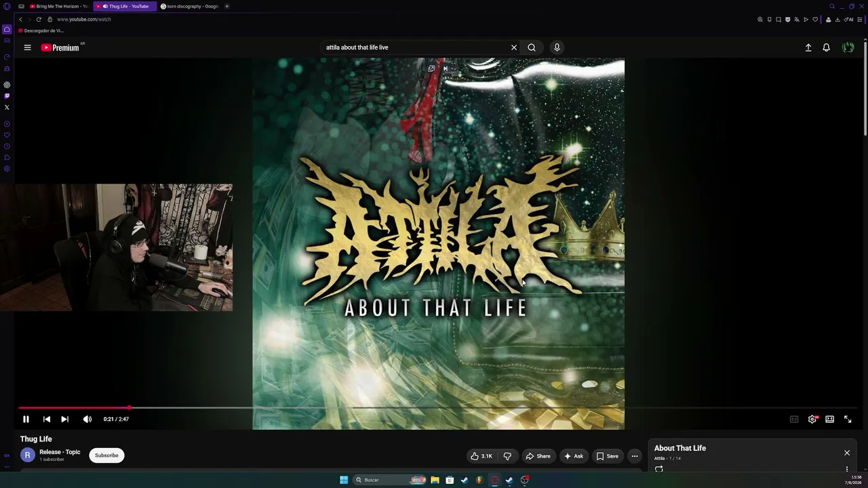This screenshot has width=868, height=488.
Task: Switch to the Bring Me The Horizon tab
Action: click(58, 6)
